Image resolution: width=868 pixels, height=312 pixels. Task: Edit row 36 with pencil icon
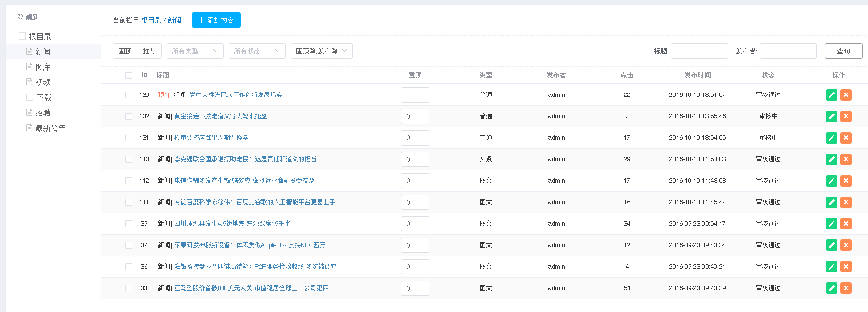pyautogui.click(x=832, y=267)
